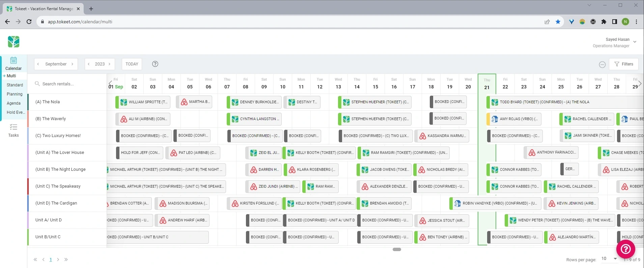644x268 pixels.
Task: Click the TODAY button
Action: point(132,64)
